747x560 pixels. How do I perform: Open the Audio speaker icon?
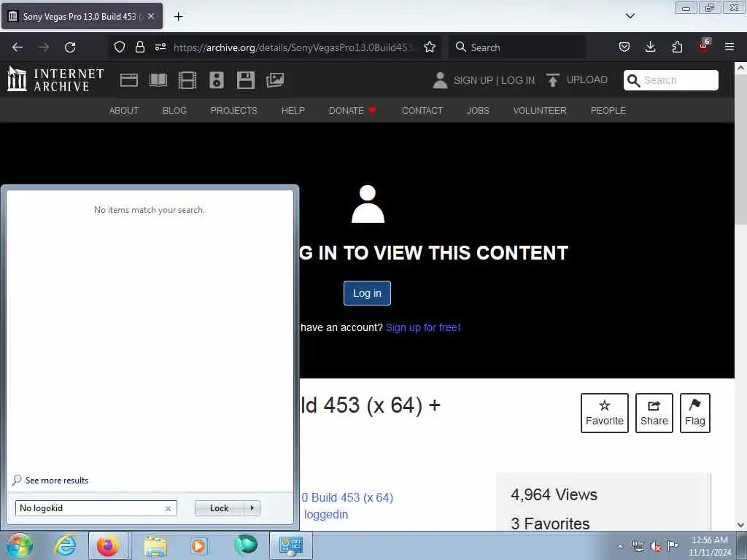tap(216, 80)
